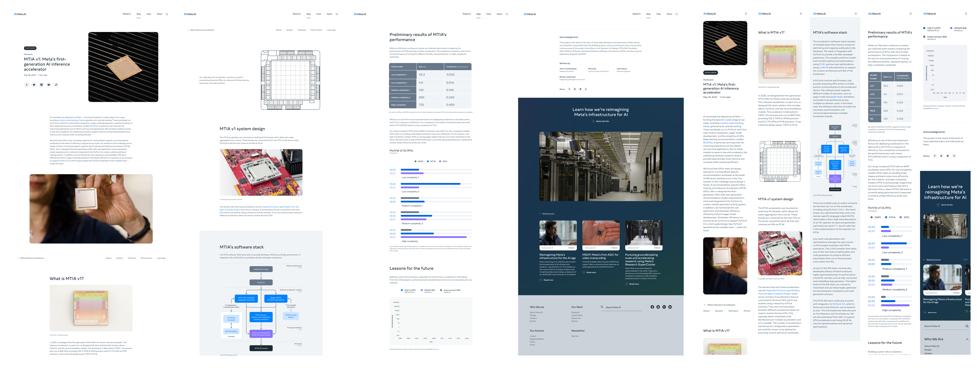980x370 pixels.
Task: Share via email icon under desktop hero title
Action: pos(49,85)
